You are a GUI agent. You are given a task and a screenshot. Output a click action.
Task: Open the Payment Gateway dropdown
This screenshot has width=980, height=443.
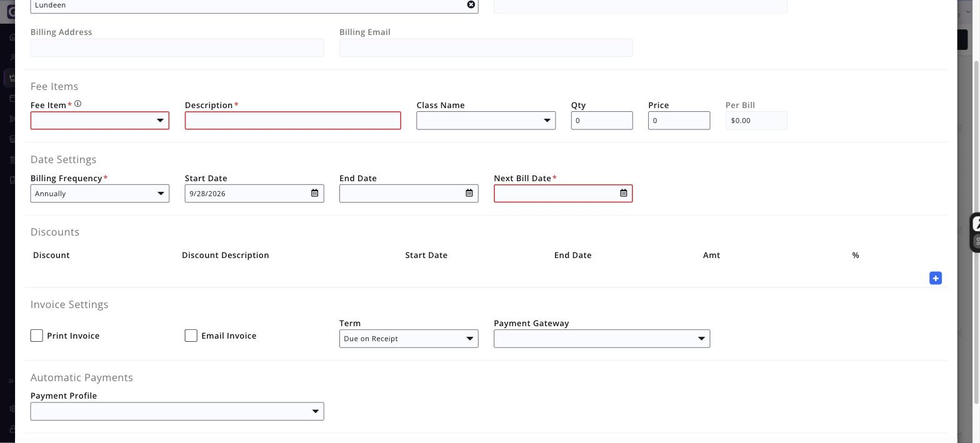point(602,339)
